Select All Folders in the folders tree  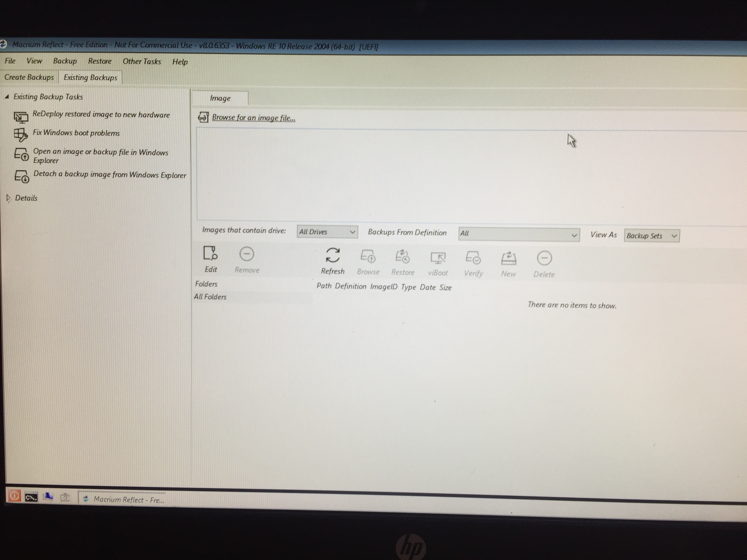click(210, 297)
